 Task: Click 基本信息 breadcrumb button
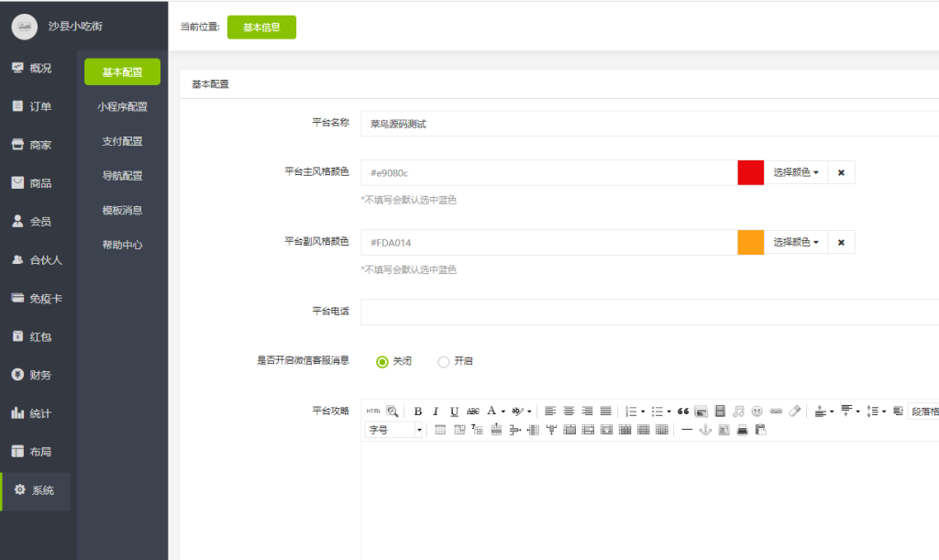point(261,27)
